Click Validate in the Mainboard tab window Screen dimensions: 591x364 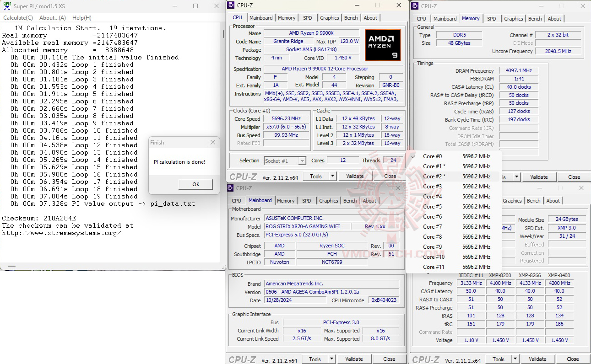[354, 359]
